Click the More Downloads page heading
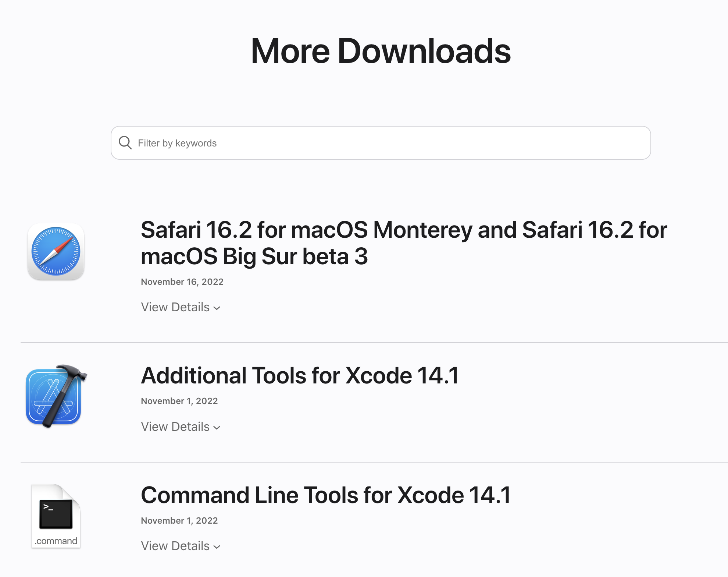 381,51
